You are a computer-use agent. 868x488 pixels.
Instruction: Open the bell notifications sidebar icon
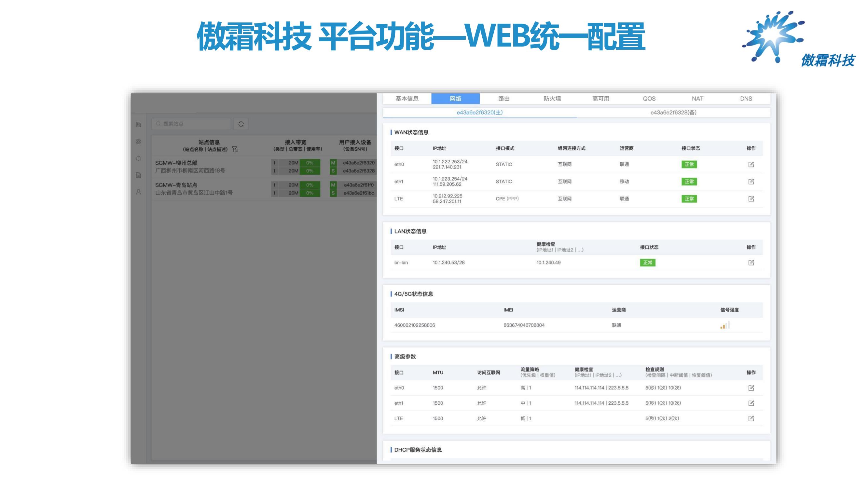click(x=139, y=158)
